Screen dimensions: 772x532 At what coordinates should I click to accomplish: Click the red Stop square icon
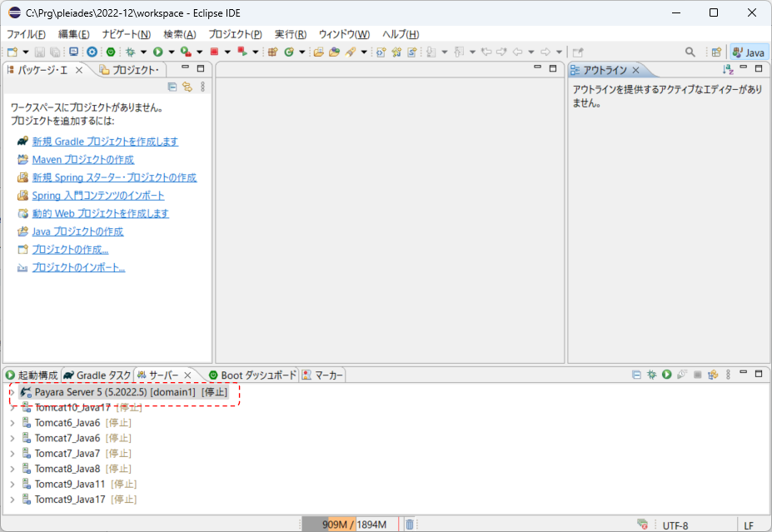tap(214, 52)
